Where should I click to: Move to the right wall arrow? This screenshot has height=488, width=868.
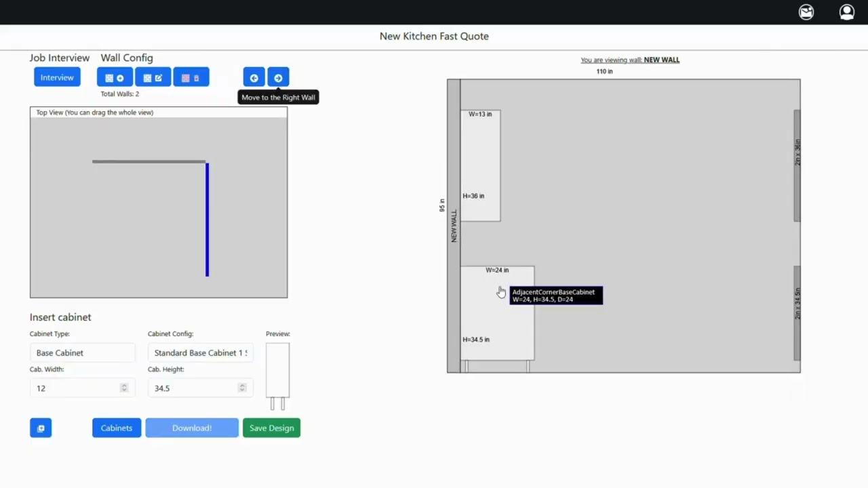point(278,77)
